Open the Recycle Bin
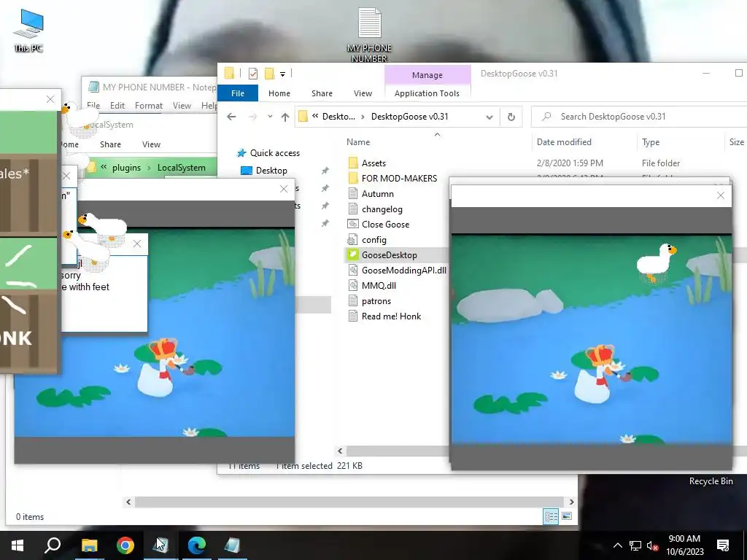This screenshot has width=747, height=560. 711,481
